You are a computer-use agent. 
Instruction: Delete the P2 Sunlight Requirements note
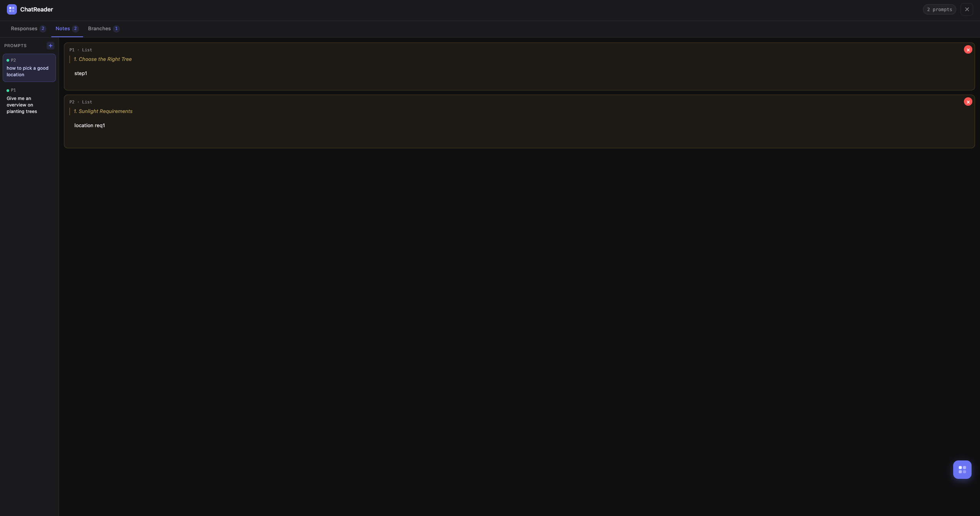968,102
